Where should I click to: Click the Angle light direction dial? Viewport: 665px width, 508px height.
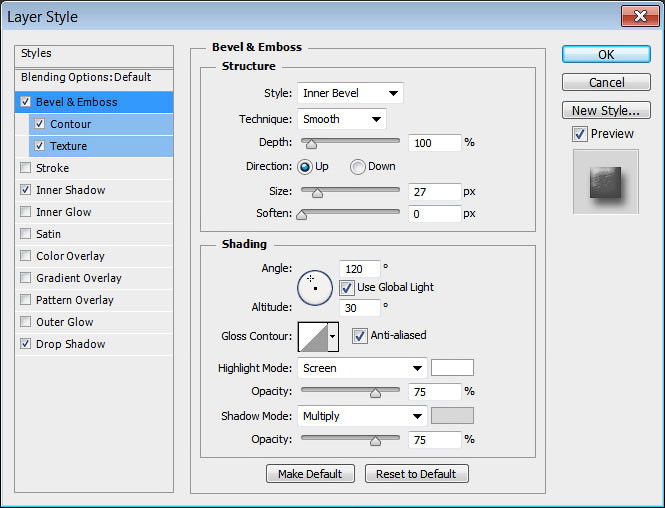[315, 288]
